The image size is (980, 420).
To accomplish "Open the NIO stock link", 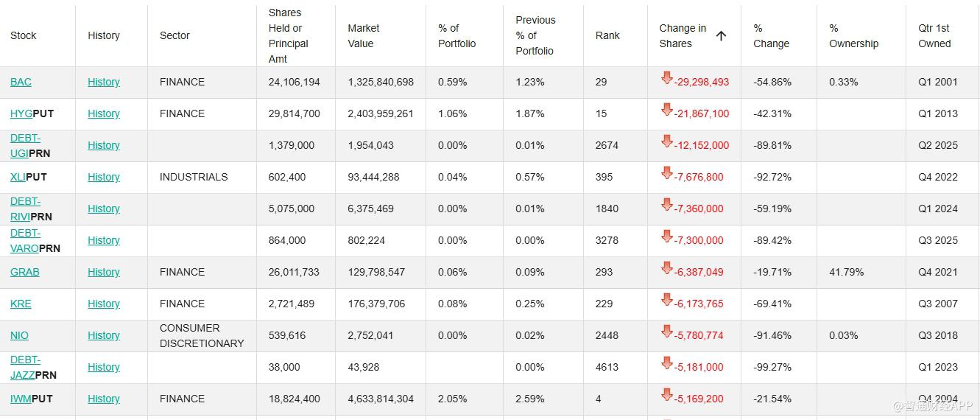I will click(x=19, y=335).
